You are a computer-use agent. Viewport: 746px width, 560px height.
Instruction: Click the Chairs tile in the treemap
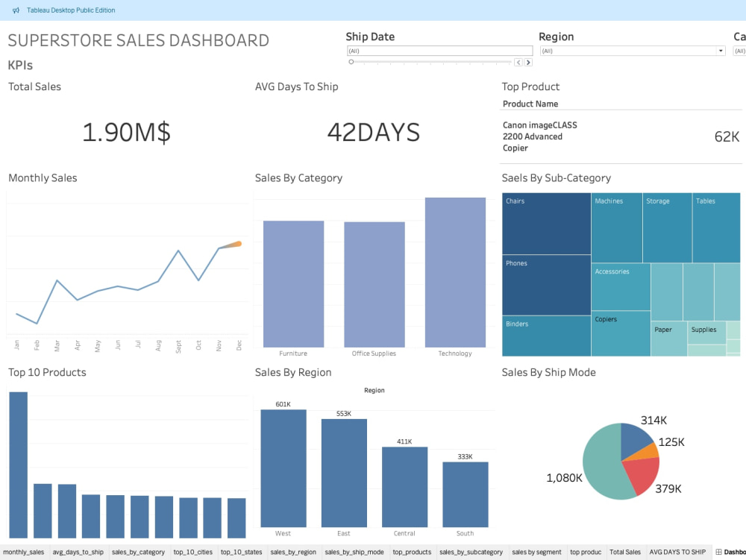(x=547, y=224)
